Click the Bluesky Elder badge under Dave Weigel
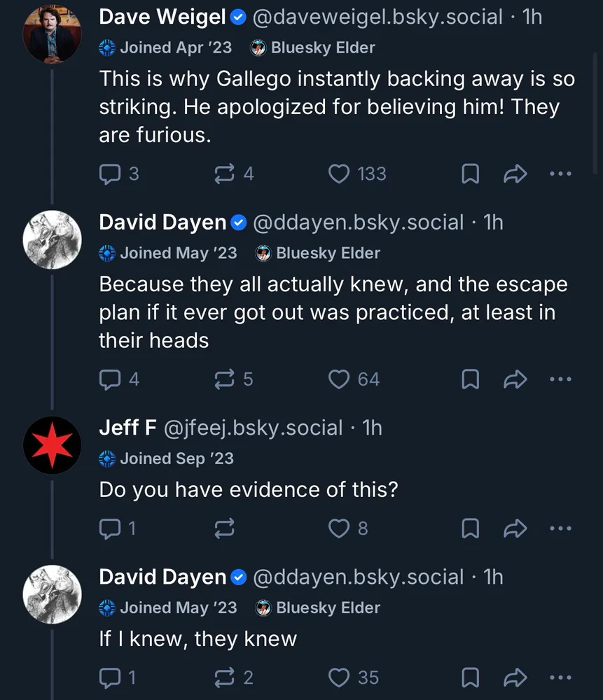The width and height of the screenshot is (603, 700). 314,48
